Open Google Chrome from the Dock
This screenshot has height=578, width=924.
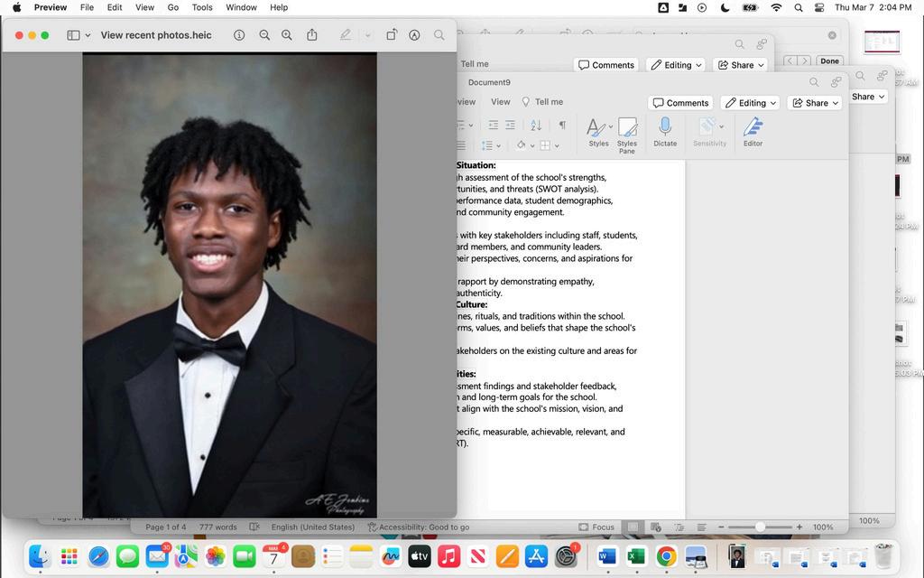tap(666, 555)
